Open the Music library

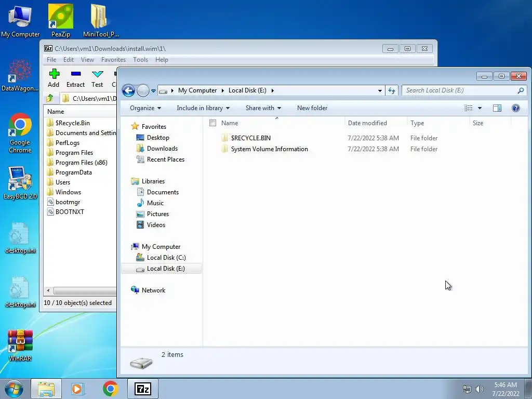click(155, 203)
